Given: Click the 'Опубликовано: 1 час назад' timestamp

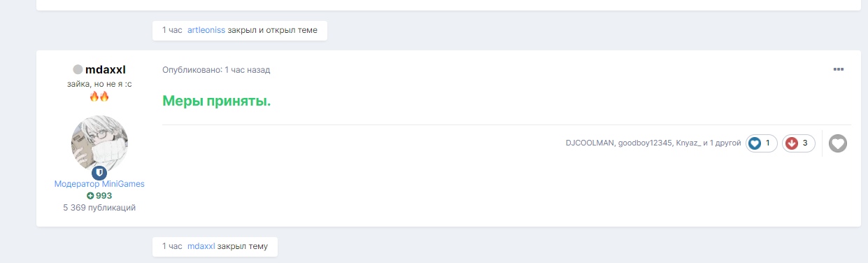Looking at the screenshot, I should [216, 70].
